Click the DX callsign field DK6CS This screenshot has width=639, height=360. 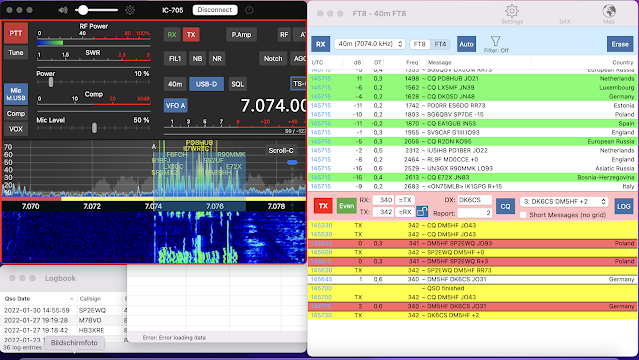tap(475, 200)
